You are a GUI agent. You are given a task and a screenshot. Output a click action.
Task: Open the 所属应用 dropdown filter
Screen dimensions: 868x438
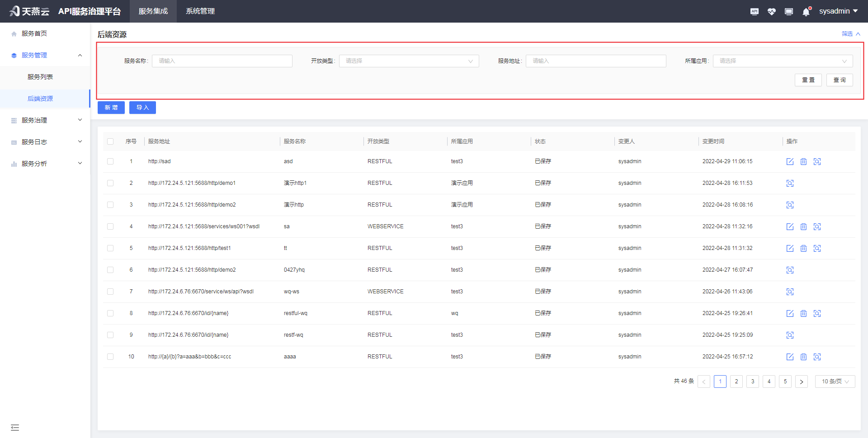(x=783, y=61)
